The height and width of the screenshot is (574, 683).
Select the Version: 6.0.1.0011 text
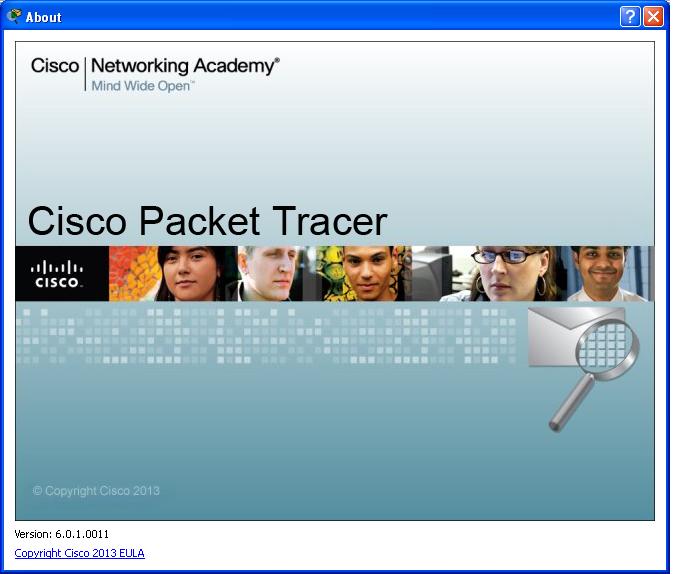pyautogui.click(x=61, y=534)
